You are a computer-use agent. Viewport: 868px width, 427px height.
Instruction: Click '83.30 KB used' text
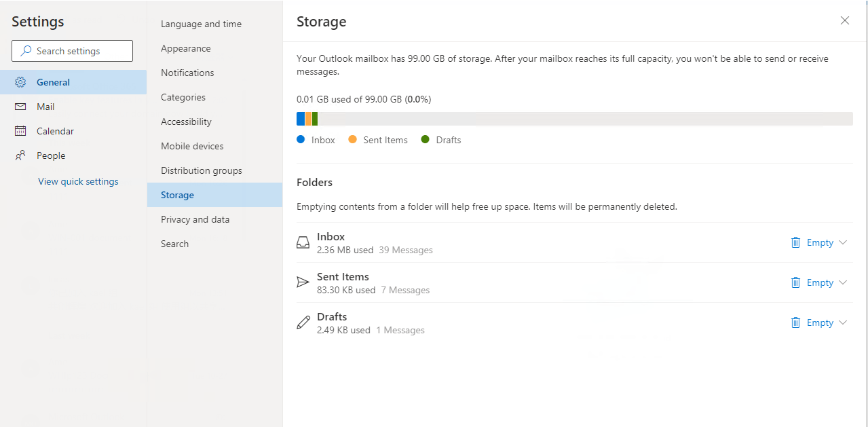click(x=346, y=290)
